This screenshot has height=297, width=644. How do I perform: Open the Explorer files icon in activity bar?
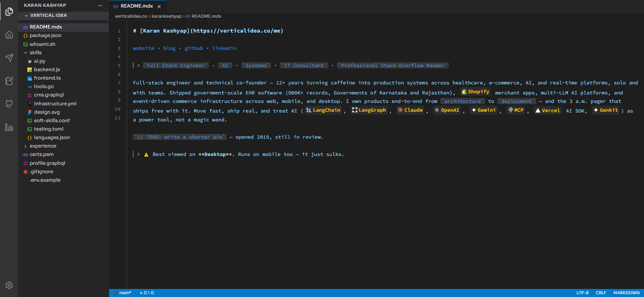(9, 12)
